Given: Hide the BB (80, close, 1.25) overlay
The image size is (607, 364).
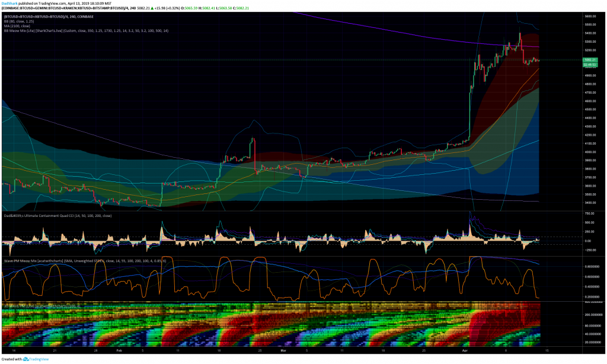Looking at the screenshot, I should [18, 21].
